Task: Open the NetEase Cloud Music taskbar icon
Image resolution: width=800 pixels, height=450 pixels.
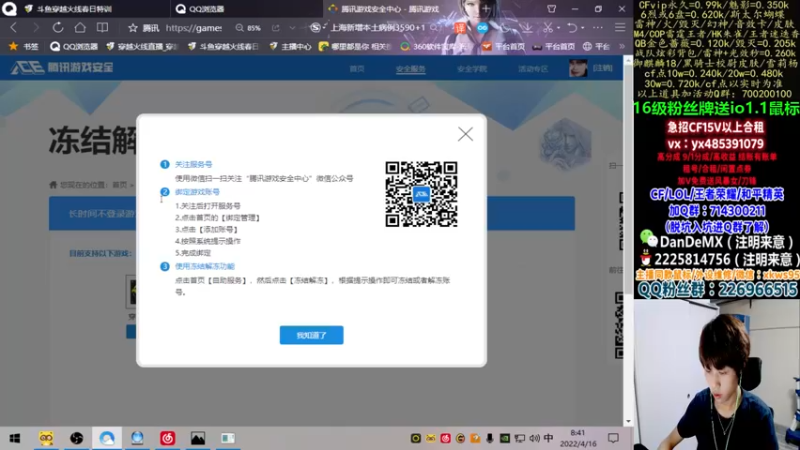Action: tap(167, 438)
